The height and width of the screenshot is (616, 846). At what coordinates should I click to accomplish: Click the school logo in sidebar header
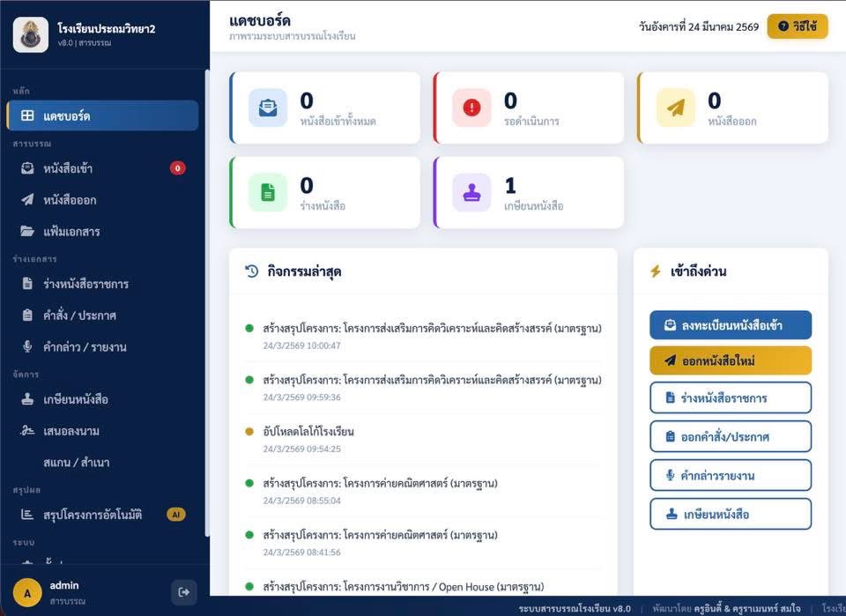[31, 35]
